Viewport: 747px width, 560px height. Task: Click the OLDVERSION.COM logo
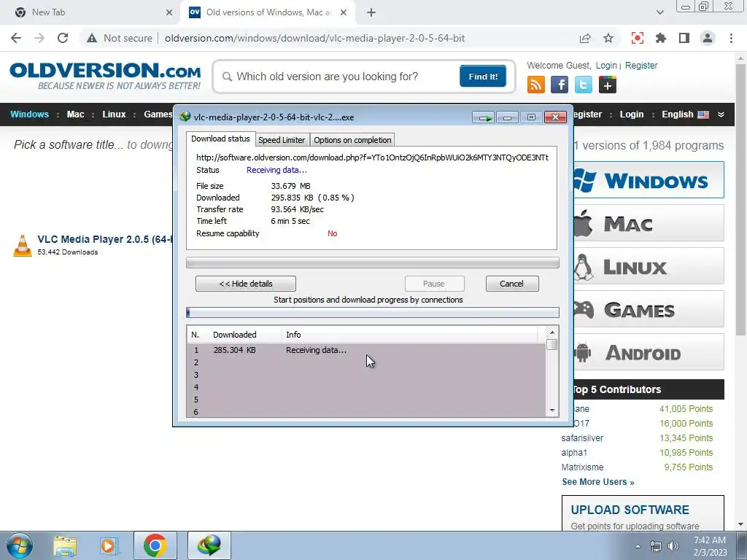105,76
